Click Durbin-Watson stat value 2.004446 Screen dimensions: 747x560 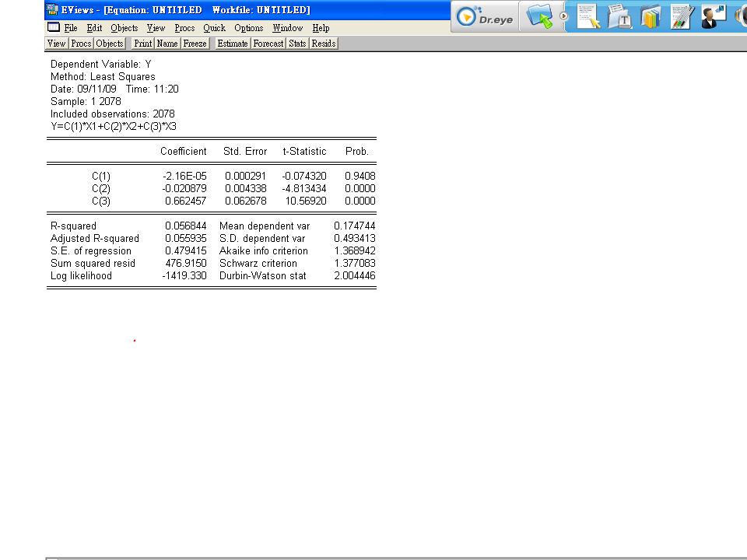(355, 275)
